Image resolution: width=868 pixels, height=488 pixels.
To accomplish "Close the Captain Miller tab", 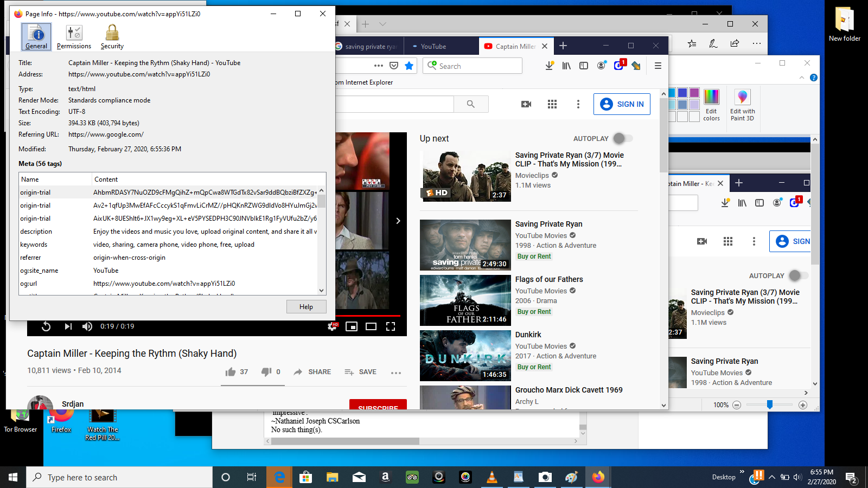I will coord(545,46).
